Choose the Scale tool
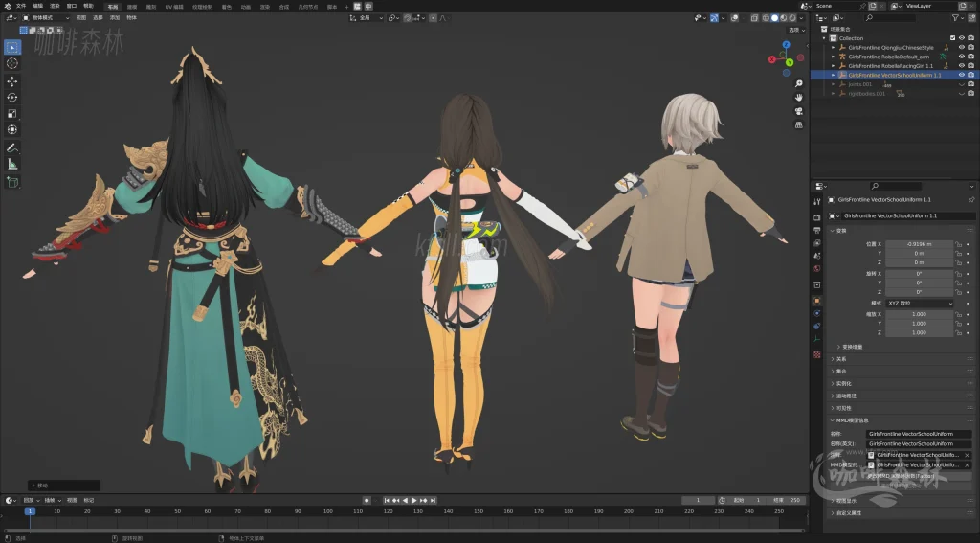Image resolution: width=980 pixels, height=543 pixels. (11, 113)
